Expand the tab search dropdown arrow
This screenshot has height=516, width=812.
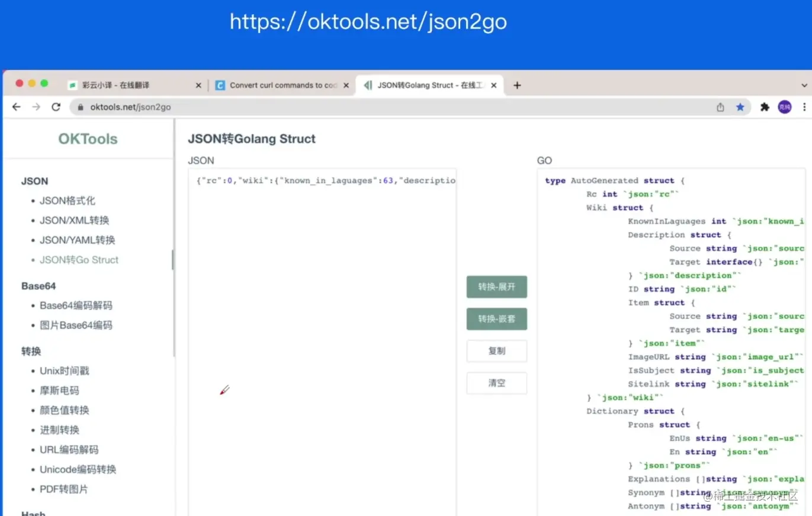click(x=804, y=85)
